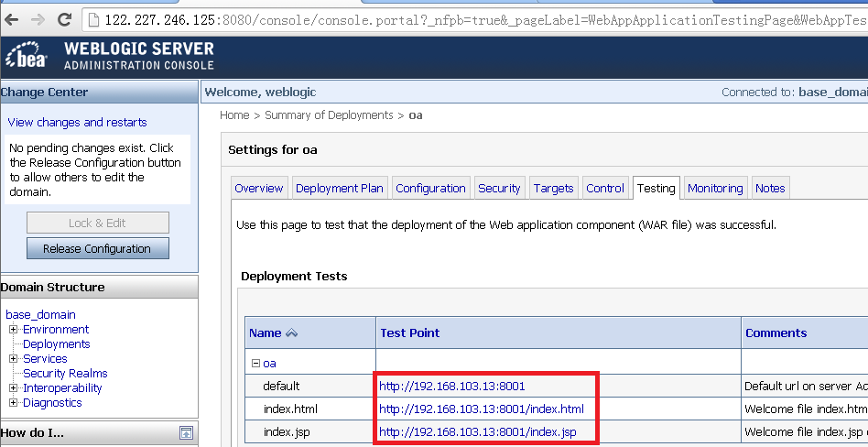Expand the Diagnostics tree node
The height and width of the screenshot is (447, 868).
tap(14, 403)
